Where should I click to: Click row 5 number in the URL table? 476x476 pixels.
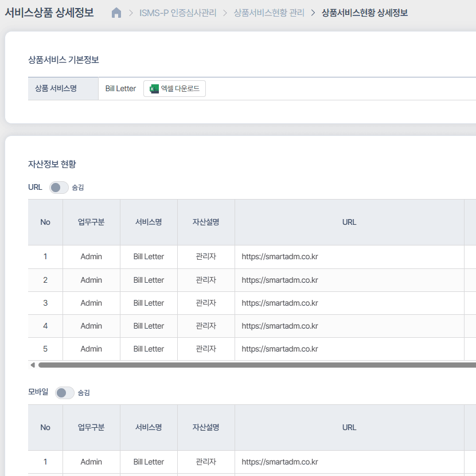click(45, 349)
